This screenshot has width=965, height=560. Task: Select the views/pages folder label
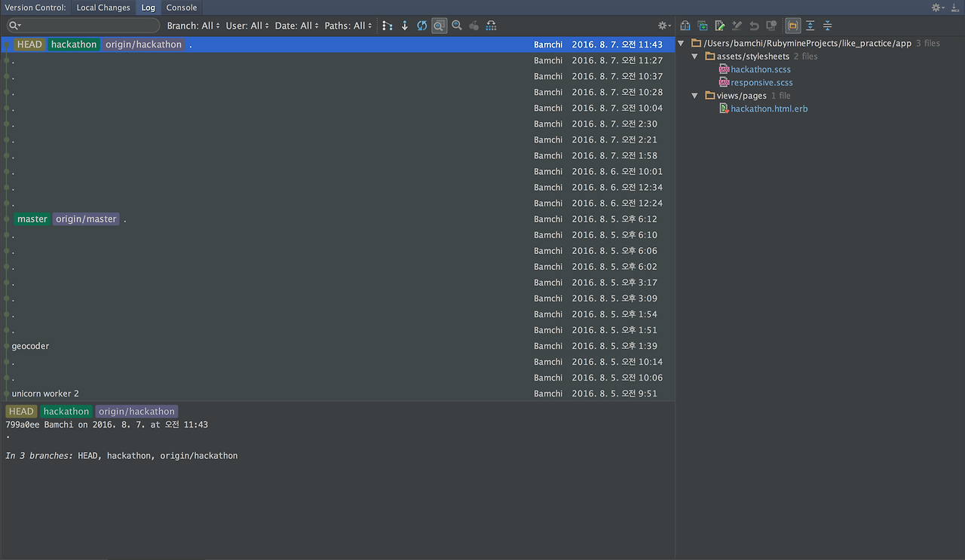[742, 96]
